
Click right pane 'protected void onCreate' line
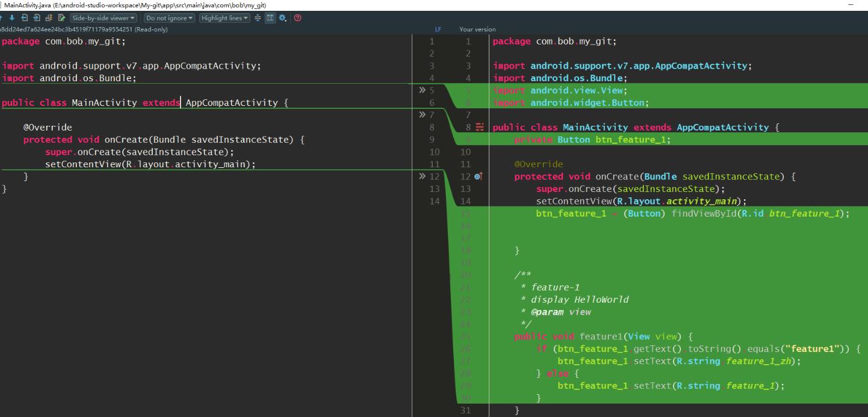pyautogui.click(x=655, y=177)
